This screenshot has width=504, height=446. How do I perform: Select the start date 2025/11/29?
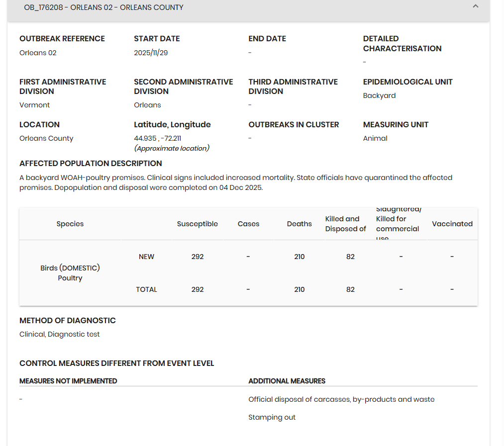(151, 53)
